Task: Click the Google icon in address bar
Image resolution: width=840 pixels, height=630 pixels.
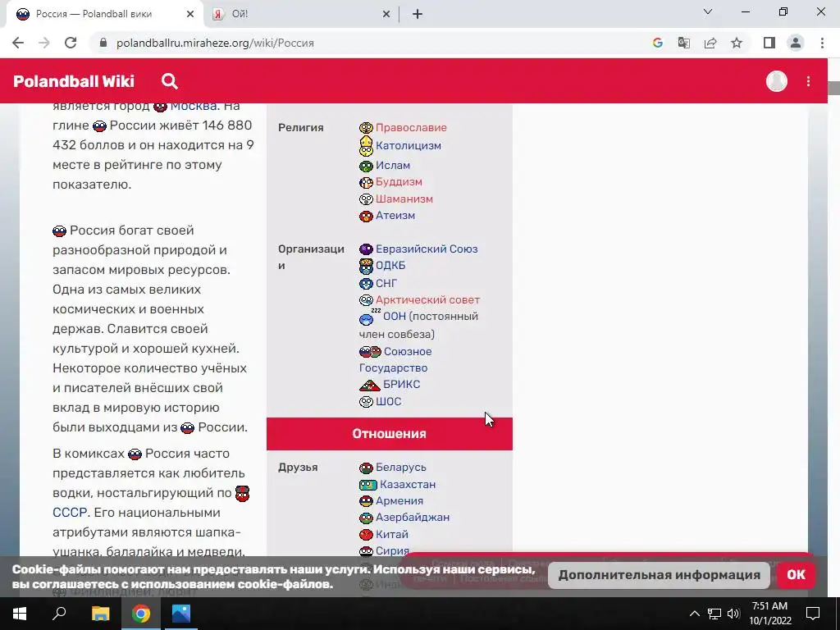Action: pos(657,43)
